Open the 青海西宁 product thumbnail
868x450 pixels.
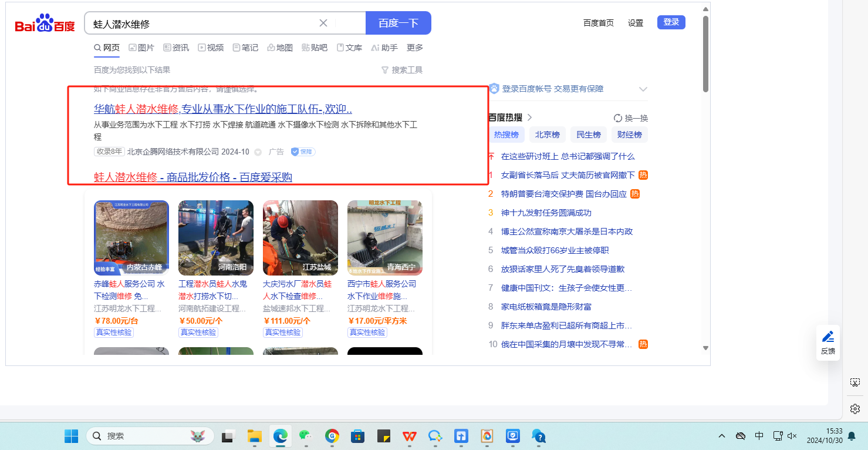(385, 238)
